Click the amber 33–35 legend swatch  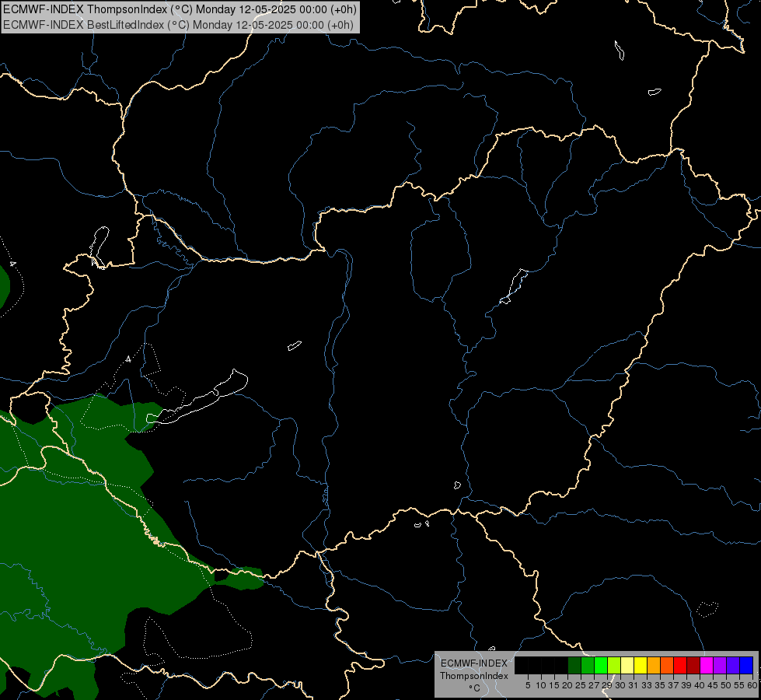(x=654, y=665)
